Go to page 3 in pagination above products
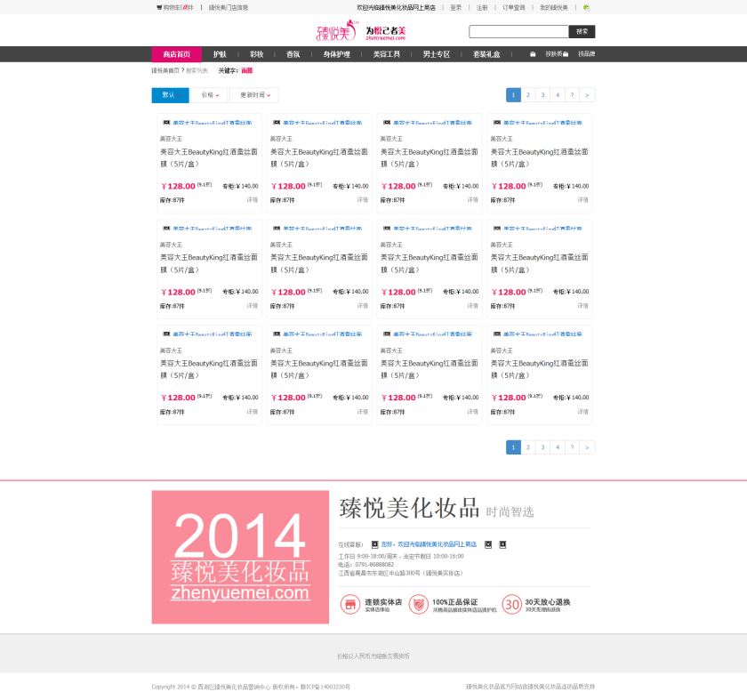747x700 pixels. tap(542, 95)
